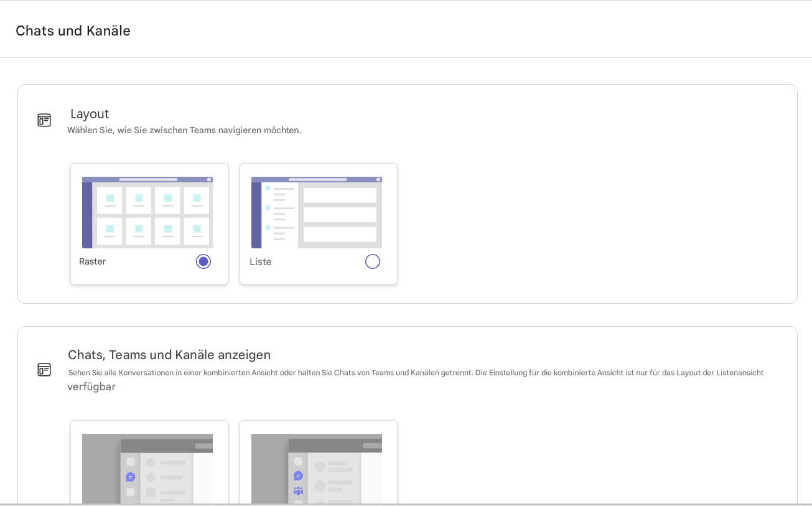This screenshot has height=506, width=812.
Task: Click the "Chats, Teams und Kanäle anzeigen" heading
Action: 169,355
